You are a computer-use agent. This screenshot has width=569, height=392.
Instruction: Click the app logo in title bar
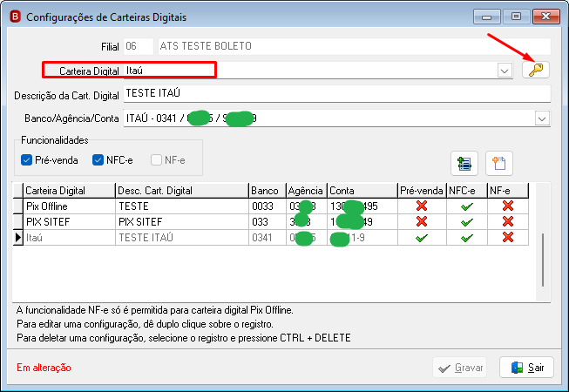15,17
